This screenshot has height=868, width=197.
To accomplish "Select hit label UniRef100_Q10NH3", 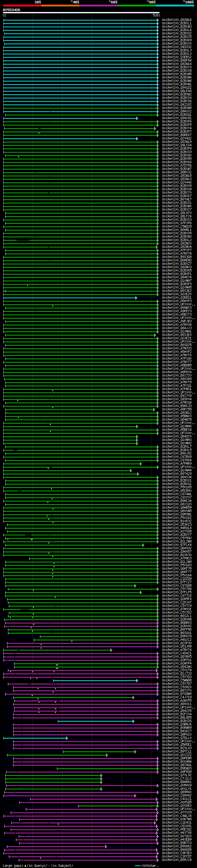I will [x=177, y=440].
